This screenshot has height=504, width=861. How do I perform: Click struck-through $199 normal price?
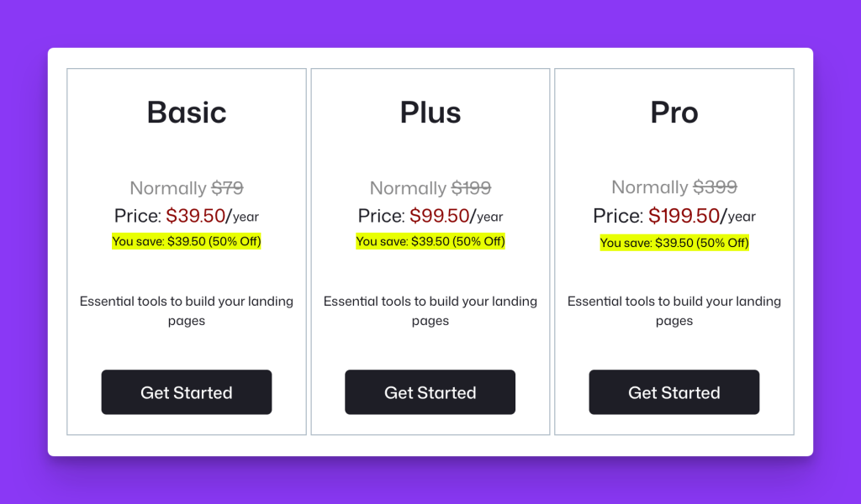click(471, 188)
